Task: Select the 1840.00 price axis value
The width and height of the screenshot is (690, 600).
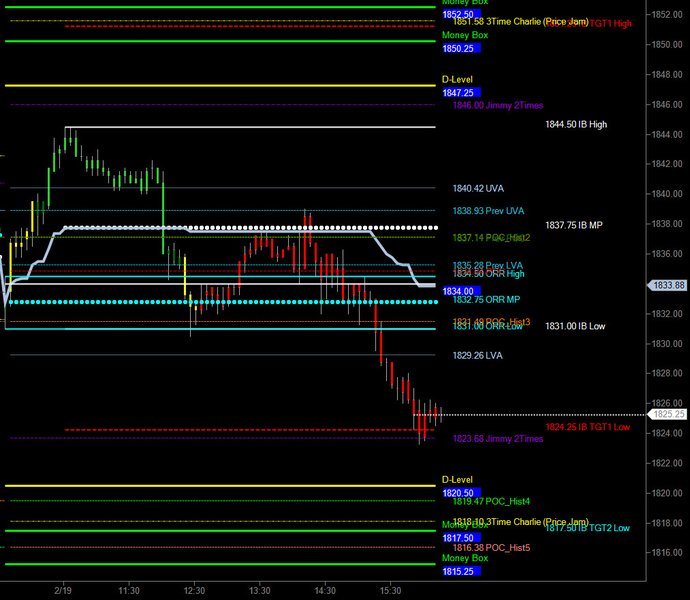Action: tap(667, 194)
